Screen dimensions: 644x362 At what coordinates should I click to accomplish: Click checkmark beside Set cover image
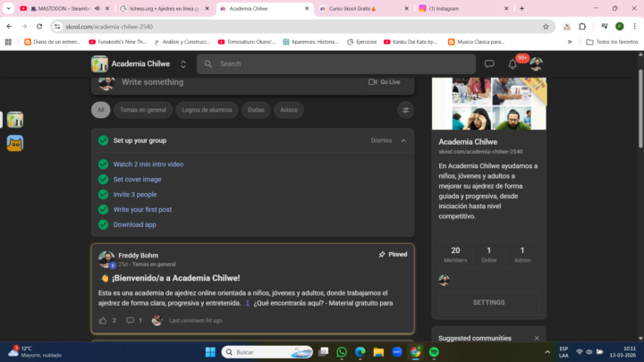point(103,180)
